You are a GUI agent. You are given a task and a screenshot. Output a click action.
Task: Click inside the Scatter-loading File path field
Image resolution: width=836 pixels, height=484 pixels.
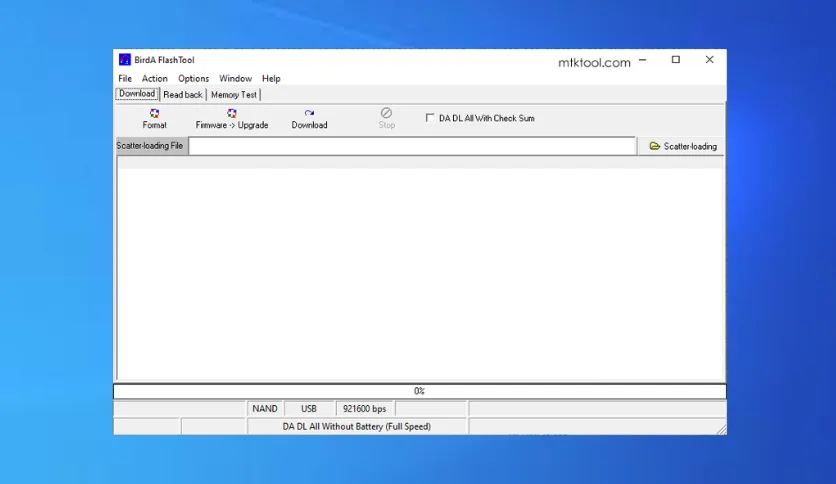[413, 146]
